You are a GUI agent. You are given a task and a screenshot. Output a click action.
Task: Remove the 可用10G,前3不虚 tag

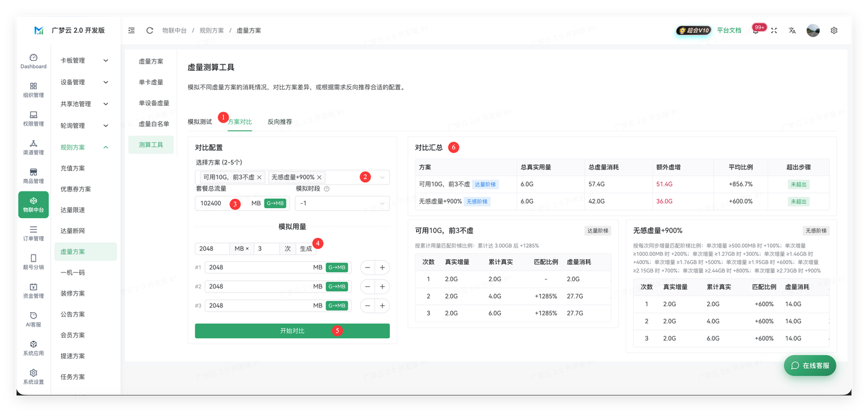click(259, 177)
